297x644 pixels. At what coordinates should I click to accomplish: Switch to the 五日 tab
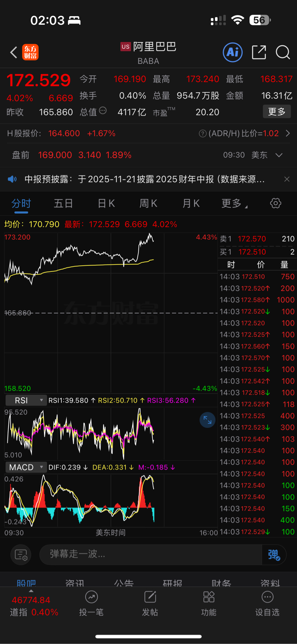[x=63, y=203]
